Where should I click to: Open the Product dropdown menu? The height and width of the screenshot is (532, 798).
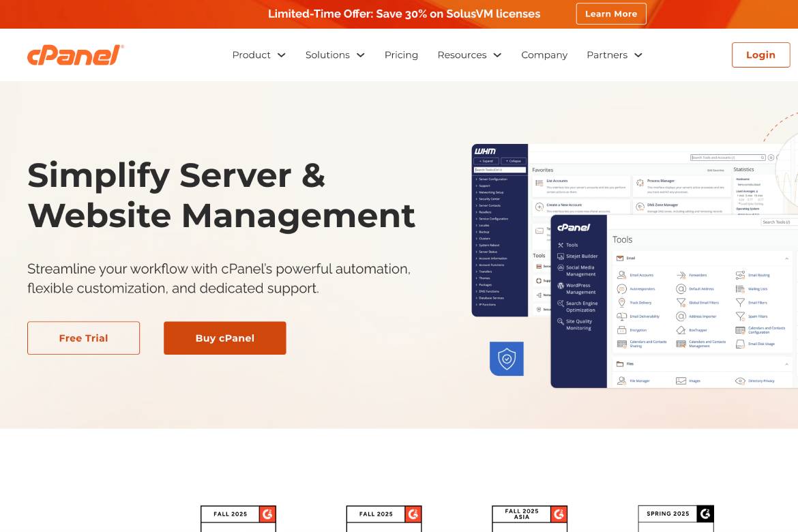[x=258, y=55]
